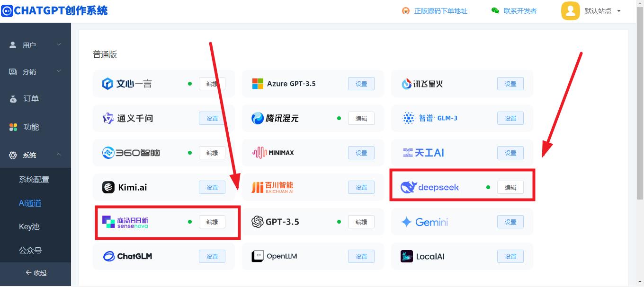Click the 功能 colorful grid icon
644x287 pixels.
point(13,127)
